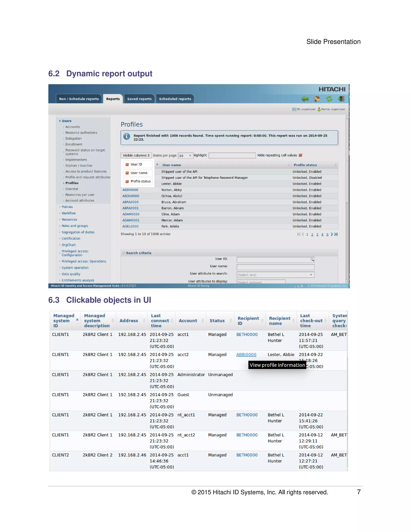Open user ADAM0001 profile link
411x532 pixels.
click(131, 220)
